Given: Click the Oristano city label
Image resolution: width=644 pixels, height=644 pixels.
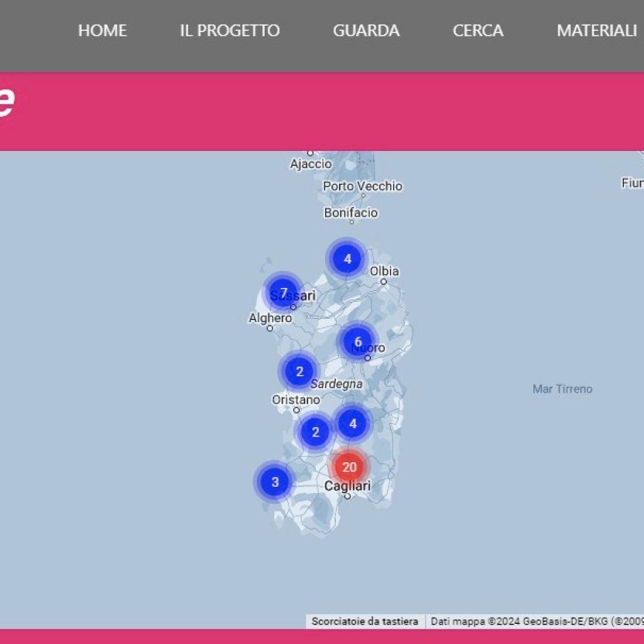Looking at the screenshot, I should tap(296, 399).
